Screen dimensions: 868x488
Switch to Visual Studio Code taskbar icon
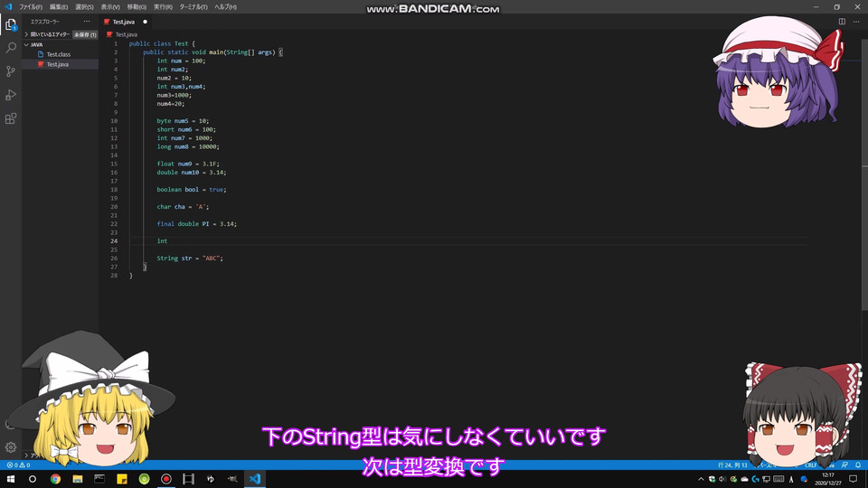click(x=255, y=479)
